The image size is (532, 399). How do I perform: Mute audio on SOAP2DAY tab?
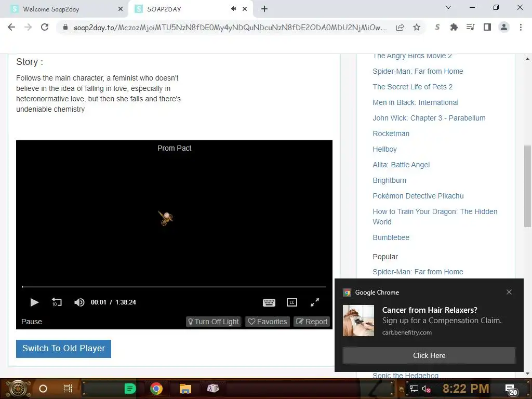[x=233, y=9]
